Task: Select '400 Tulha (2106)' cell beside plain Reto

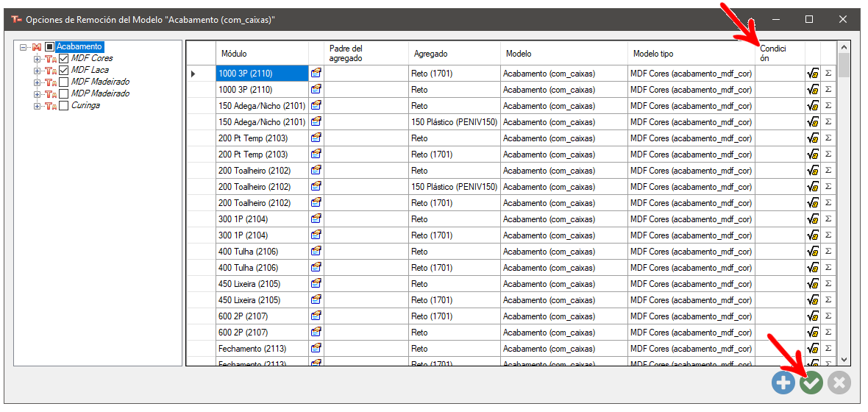Action: pyautogui.click(x=262, y=252)
